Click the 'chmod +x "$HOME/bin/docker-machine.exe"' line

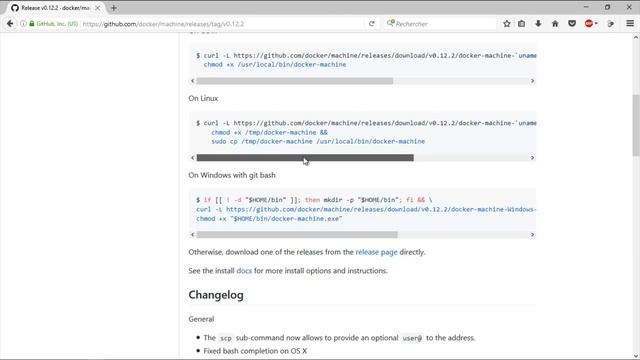click(x=269, y=218)
